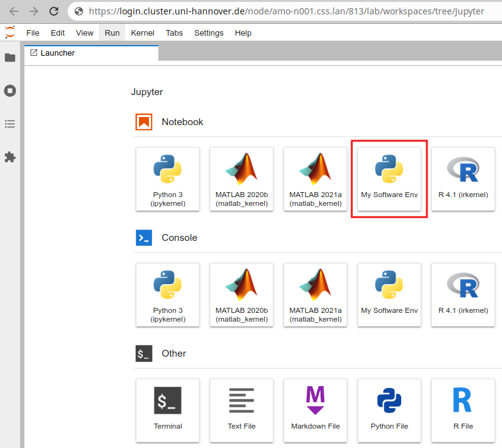The width and height of the screenshot is (502, 448).
Task: Start a new Terminal
Action: 168,410
